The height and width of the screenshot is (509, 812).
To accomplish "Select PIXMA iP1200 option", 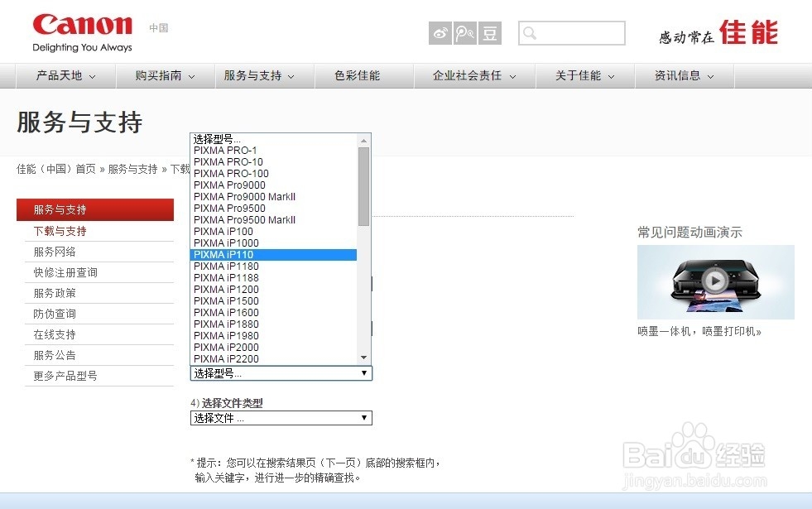I will tap(274, 290).
